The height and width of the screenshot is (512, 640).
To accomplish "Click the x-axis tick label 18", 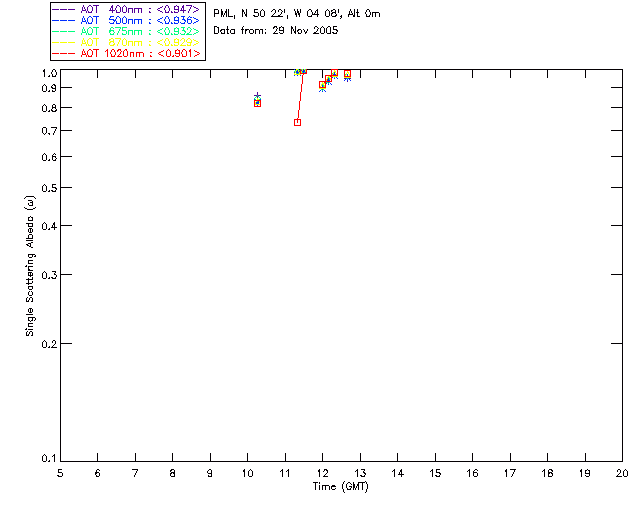I will pos(547,473).
